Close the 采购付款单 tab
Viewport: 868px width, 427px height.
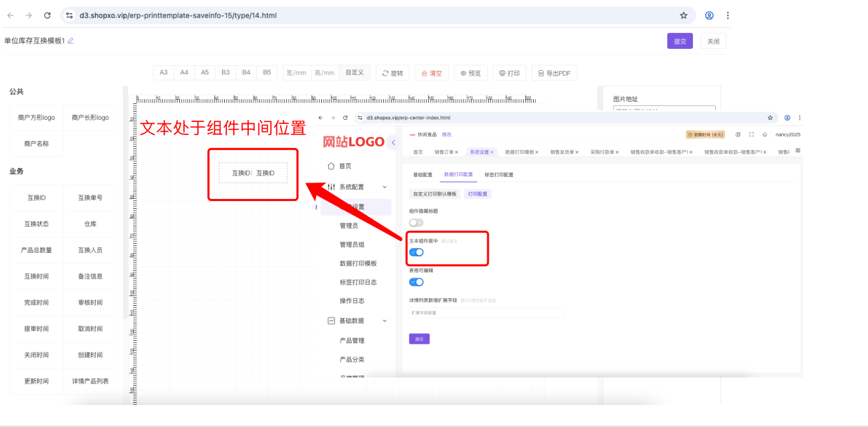(x=617, y=152)
